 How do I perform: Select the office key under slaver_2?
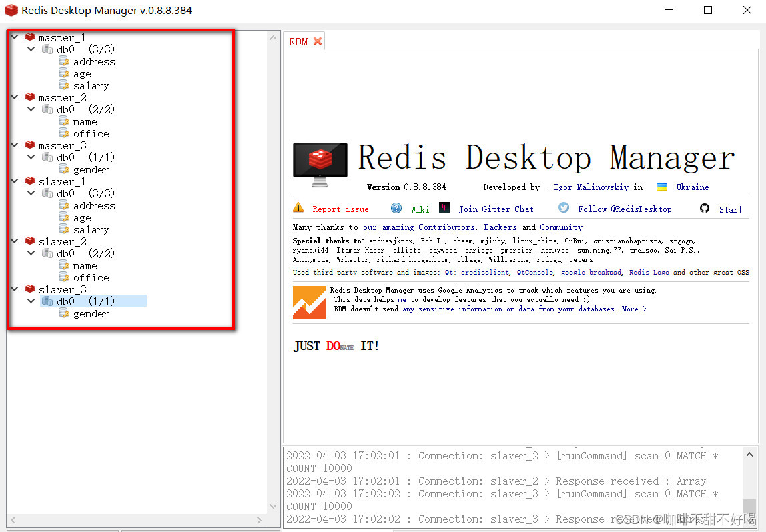(x=91, y=277)
